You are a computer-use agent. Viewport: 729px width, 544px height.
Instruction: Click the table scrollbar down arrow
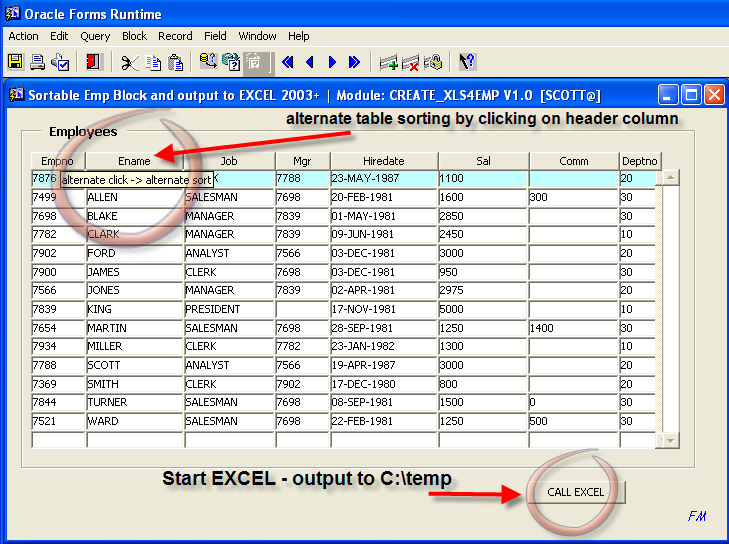pyautogui.click(x=670, y=440)
